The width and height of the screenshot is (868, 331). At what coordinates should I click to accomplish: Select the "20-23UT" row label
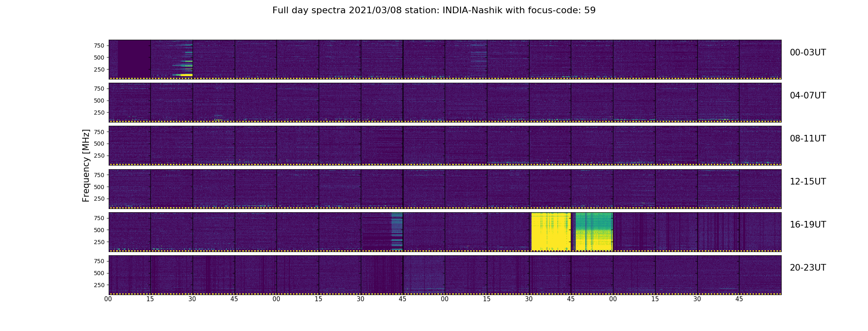[x=808, y=268]
